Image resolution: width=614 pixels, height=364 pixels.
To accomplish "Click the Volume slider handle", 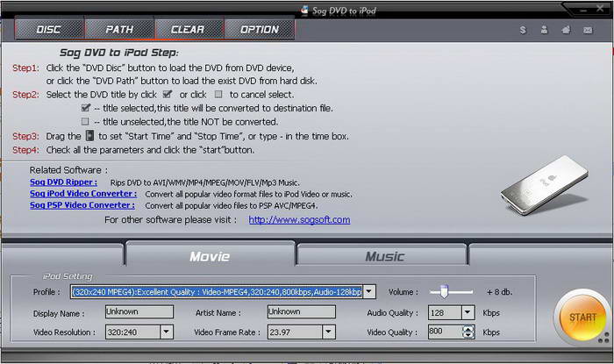I will pyautogui.click(x=444, y=291).
